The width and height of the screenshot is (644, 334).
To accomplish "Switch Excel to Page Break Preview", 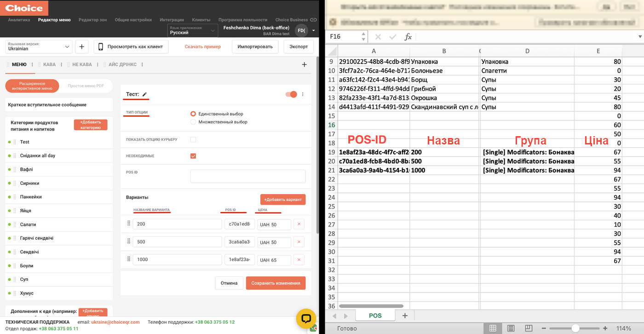I will (x=528, y=328).
